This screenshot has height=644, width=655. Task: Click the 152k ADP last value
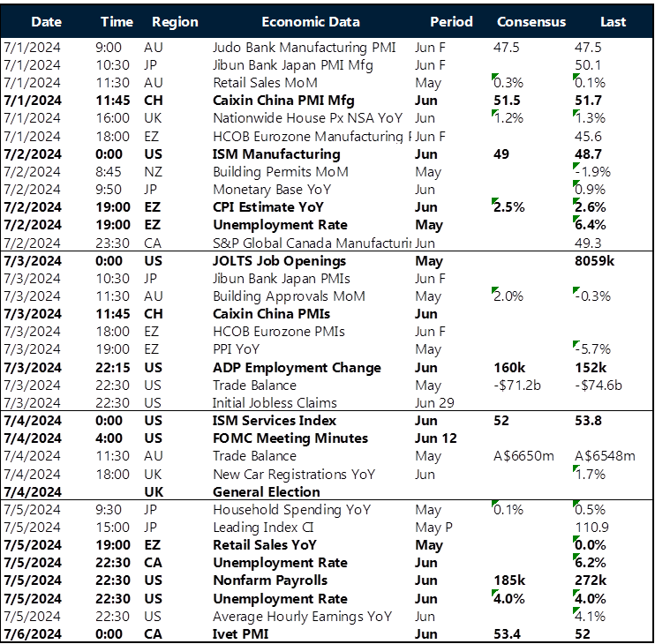[591, 368]
